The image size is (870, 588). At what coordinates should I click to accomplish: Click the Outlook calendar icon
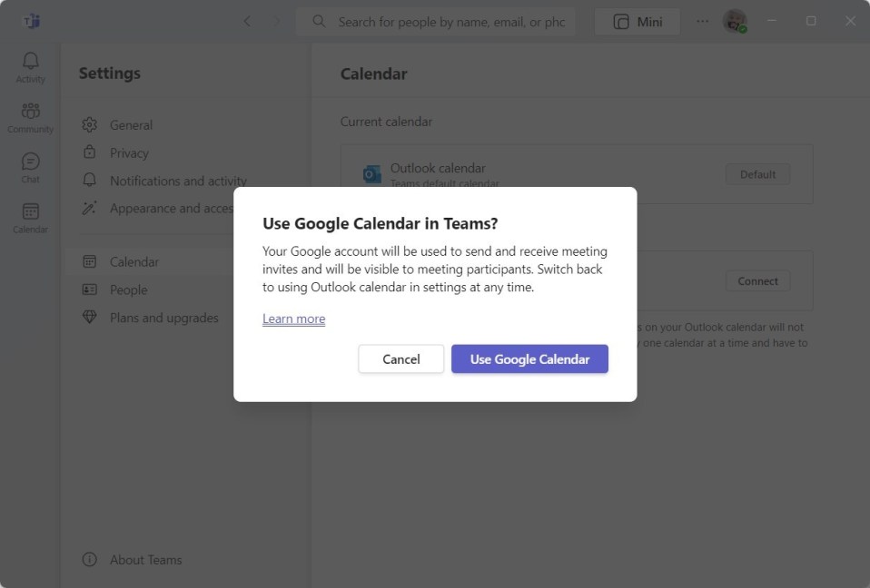pos(371,174)
